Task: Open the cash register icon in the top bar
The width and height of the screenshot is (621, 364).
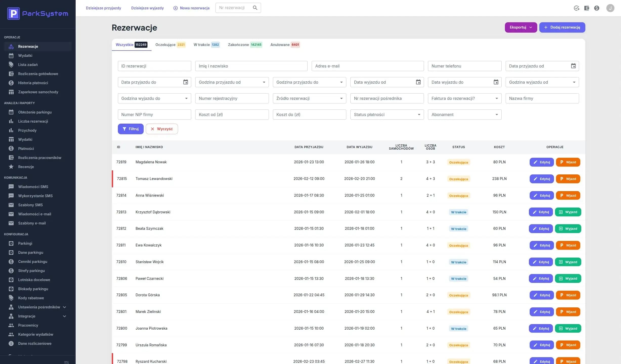Action: 587,8
